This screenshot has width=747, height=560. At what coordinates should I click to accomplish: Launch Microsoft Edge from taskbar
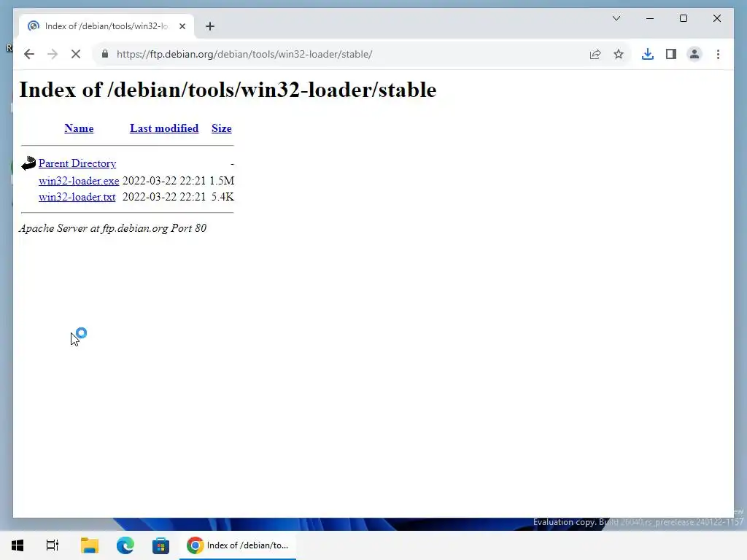point(125,545)
